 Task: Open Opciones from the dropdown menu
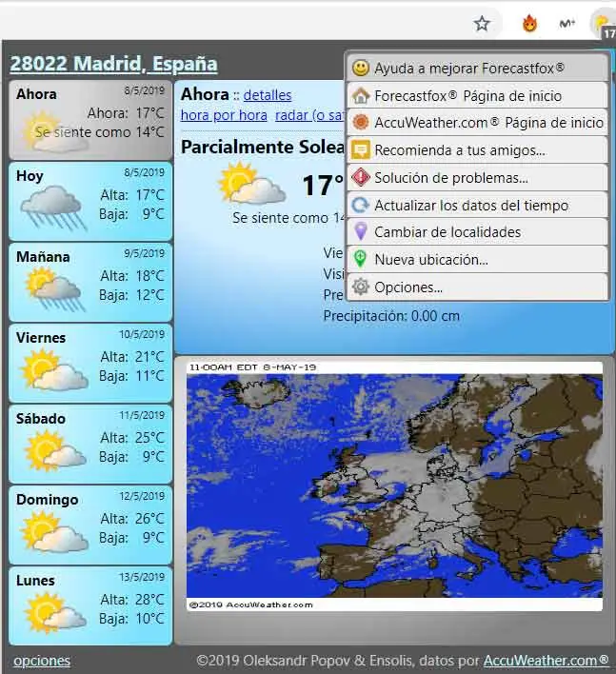(477, 287)
